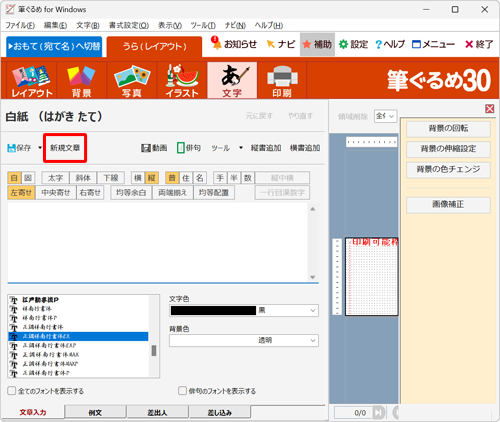
Task: Open メニュー with the window icon
Action: [x=433, y=44]
